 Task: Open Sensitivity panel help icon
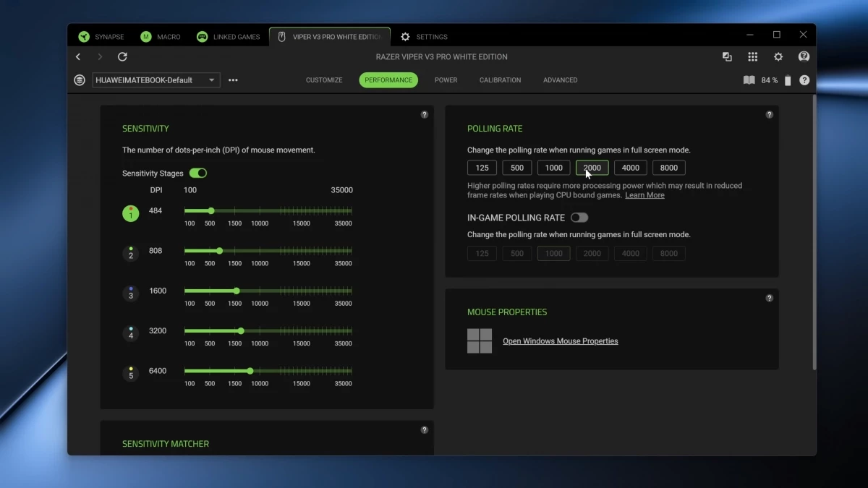pos(425,114)
